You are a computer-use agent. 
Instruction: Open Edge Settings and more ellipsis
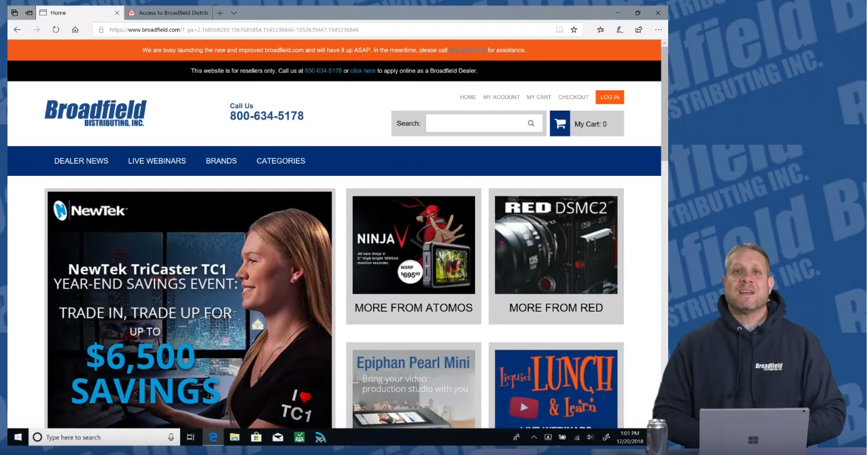(658, 30)
